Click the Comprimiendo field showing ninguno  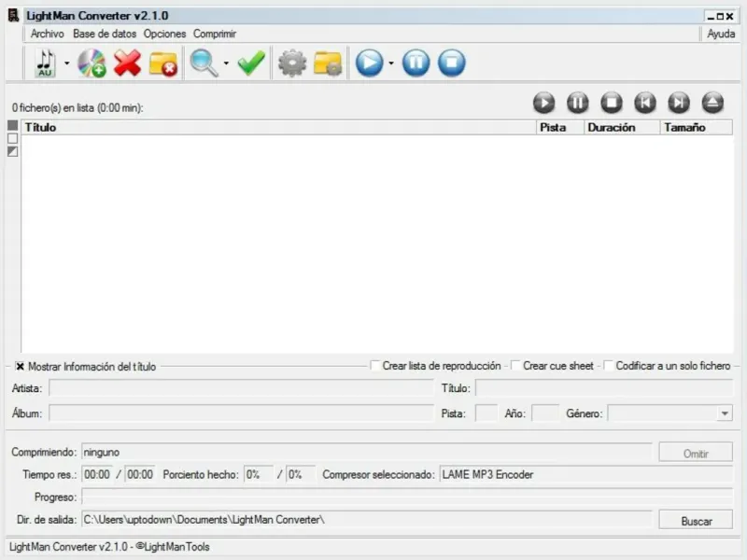(367, 452)
